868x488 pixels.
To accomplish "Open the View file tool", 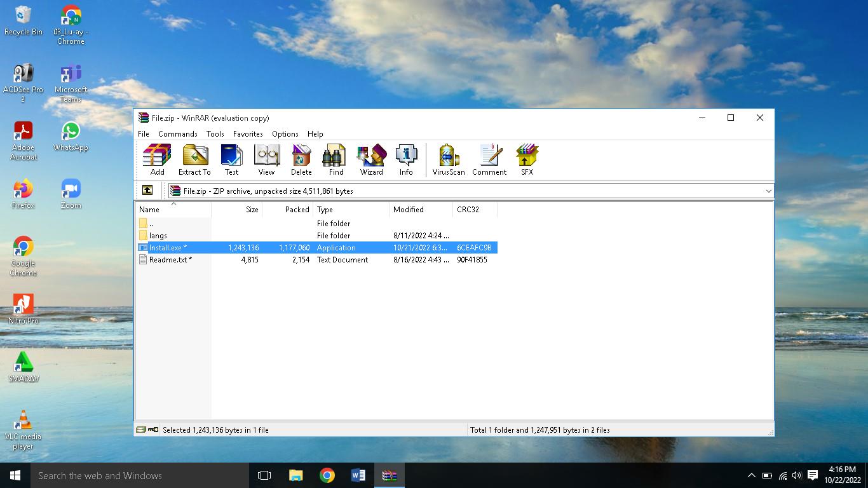I will click(x=266, y=159).
